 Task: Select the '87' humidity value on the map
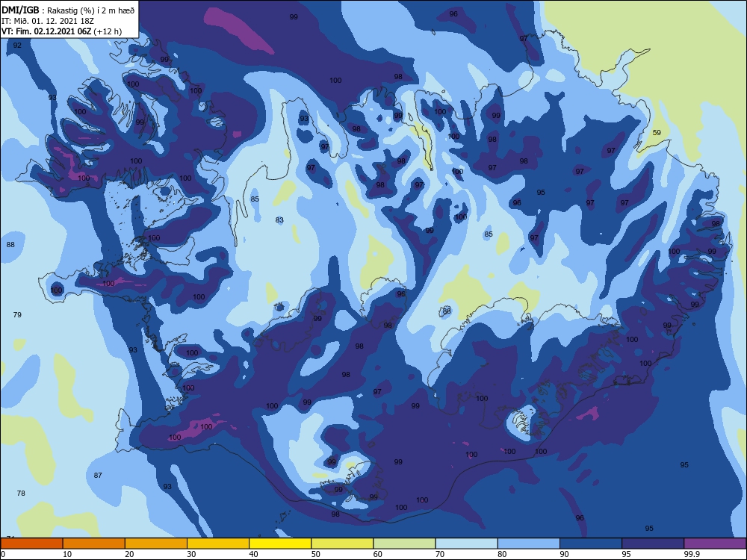pos(98,475)
